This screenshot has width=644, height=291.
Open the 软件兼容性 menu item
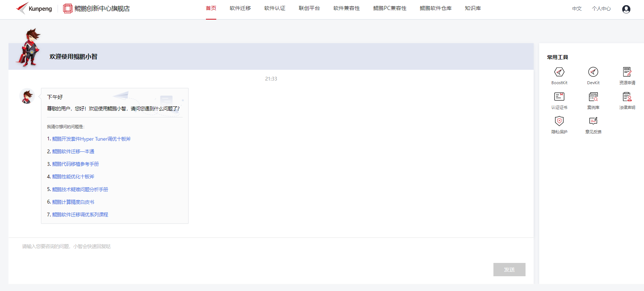tap(347, 8)
